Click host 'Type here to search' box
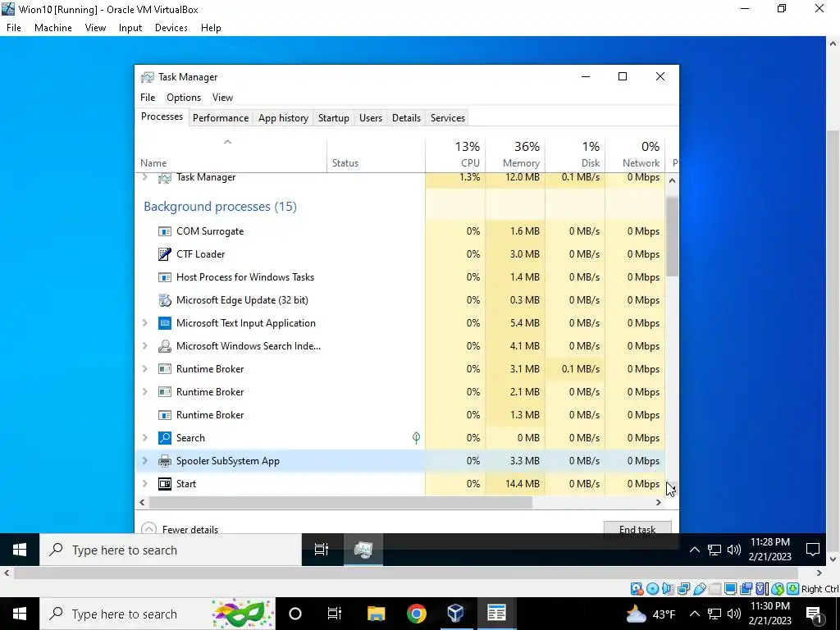The image size is (840, 630). coord(157,614)
